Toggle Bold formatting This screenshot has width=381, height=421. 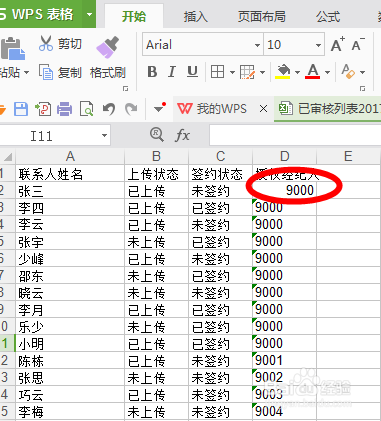pos(152,72)
